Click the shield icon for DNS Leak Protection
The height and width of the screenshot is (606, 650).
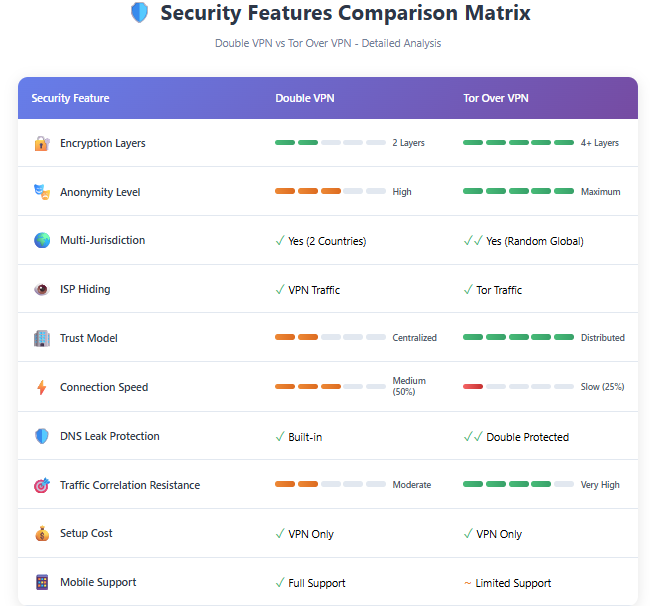[x=42, y=437]
